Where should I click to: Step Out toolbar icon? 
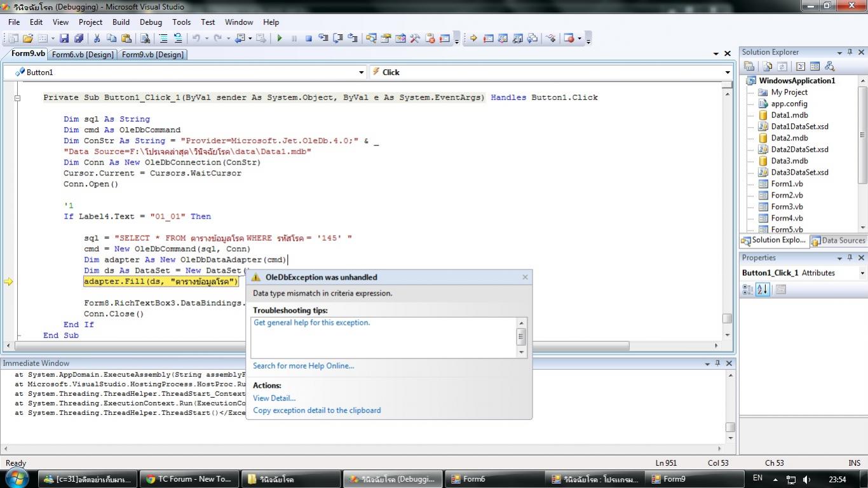353,38
